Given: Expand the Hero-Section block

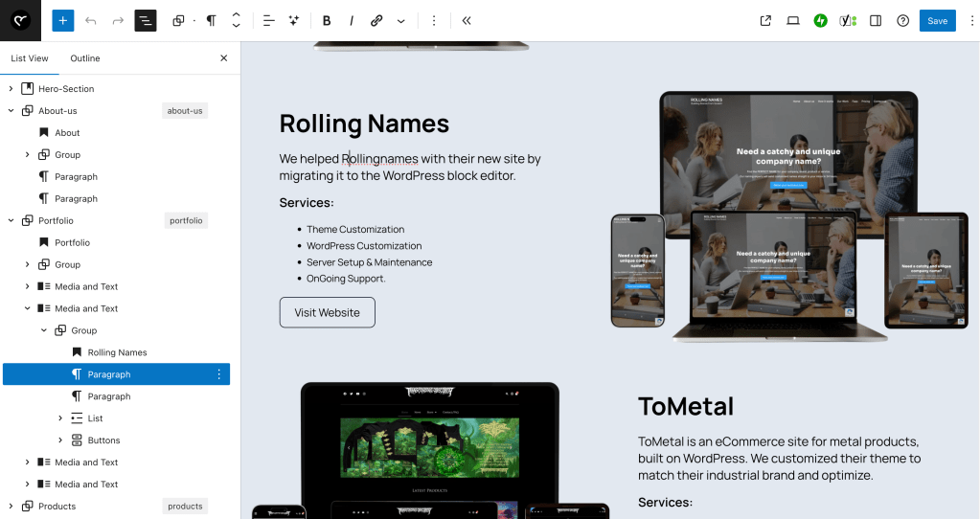Looking at the screenshot, I should pyautogui.click(x=11, y=89).
